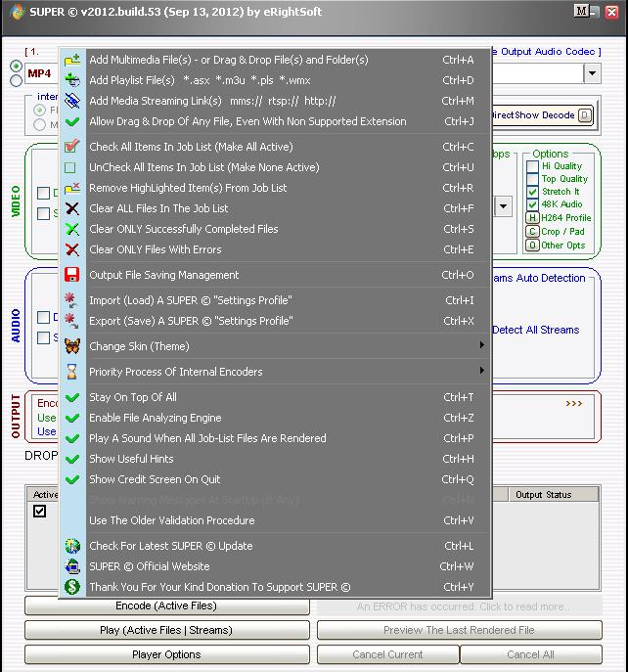
Task: Click the Output Status column header
Action: 554,495
